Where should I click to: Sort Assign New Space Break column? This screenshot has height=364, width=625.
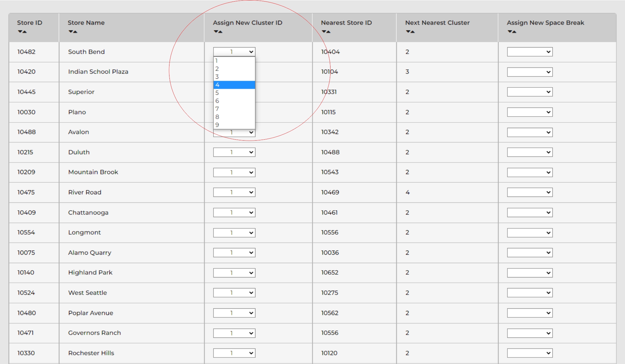click(512, 32)
